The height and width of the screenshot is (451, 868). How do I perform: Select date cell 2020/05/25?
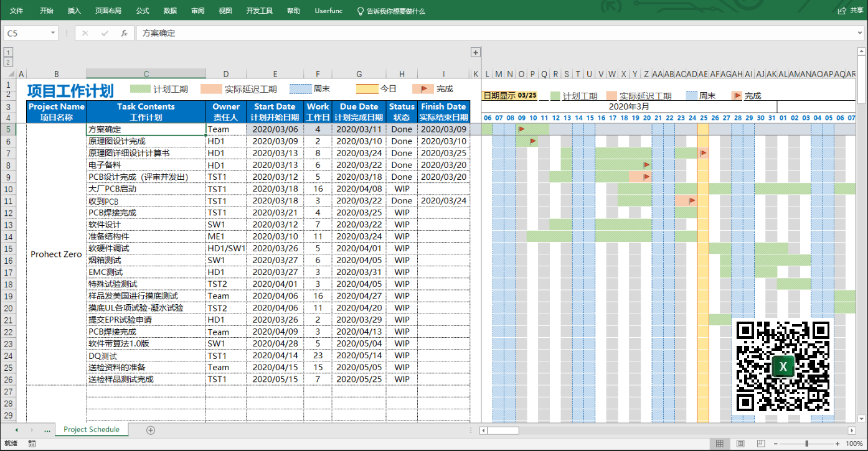click(x=359, y=379)
